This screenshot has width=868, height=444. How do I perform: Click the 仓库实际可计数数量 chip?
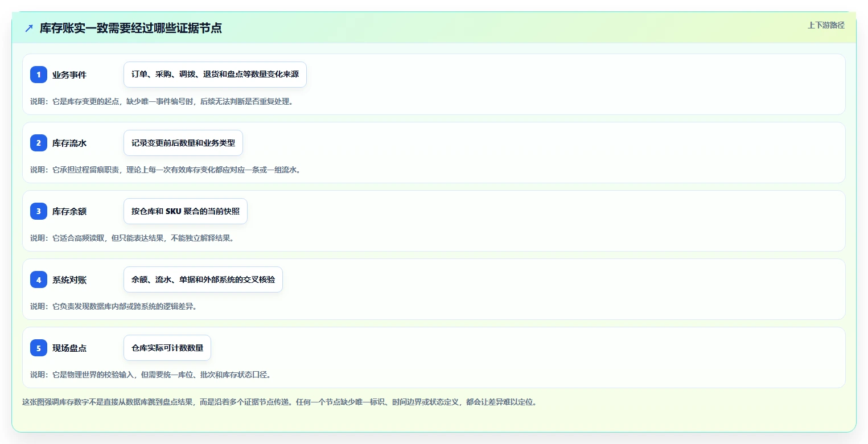[x=167, y=348]
